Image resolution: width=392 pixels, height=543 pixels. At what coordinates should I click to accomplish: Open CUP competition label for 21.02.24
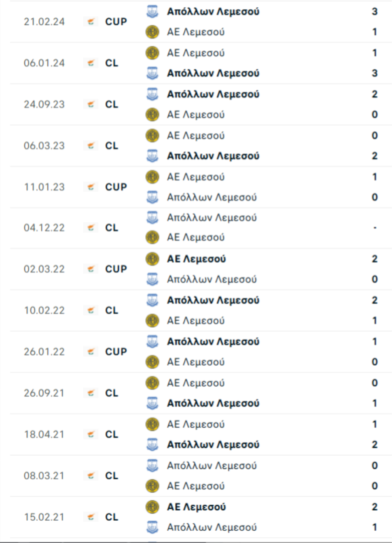pos(116,21)
